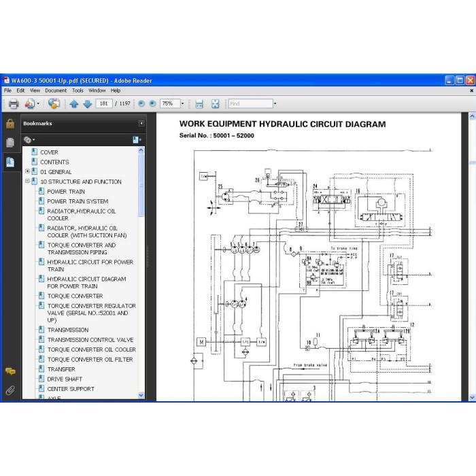The image size is (476, 476).
Task: Open the Edit menu
Action: [x=20, y=90]
